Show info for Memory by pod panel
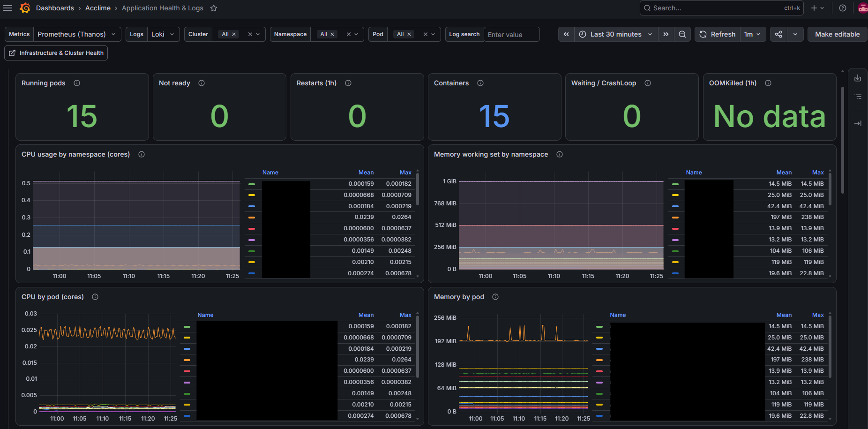 495,297
